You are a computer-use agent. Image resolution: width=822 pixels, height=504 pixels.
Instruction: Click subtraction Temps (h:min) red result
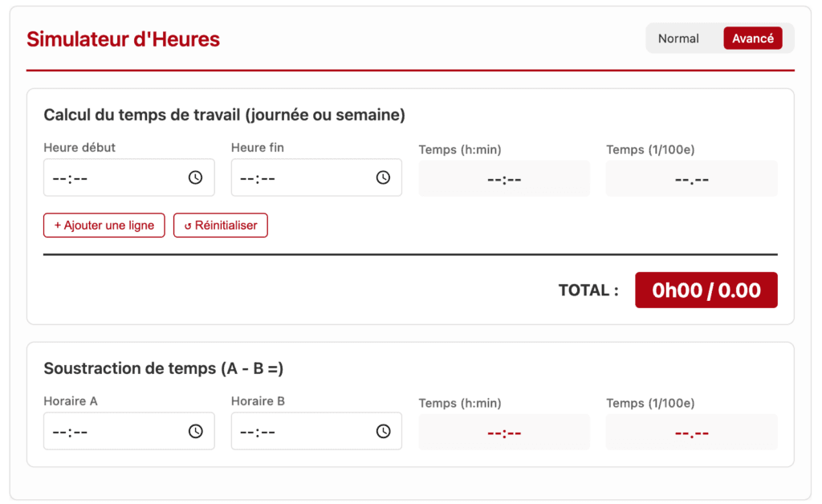[504, 433]
